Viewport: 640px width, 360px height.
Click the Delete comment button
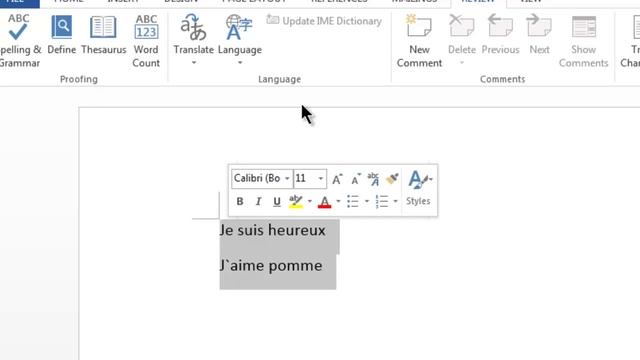462,39
